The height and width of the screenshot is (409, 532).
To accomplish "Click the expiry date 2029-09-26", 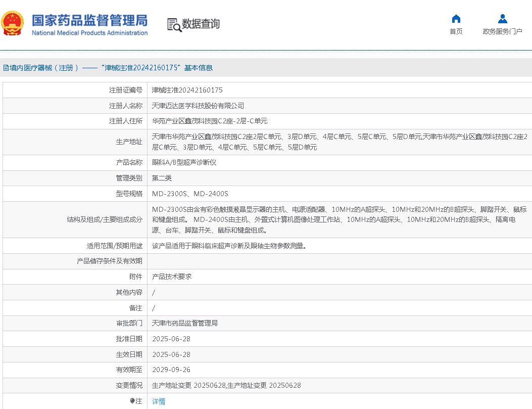I will pyautogui.click(x=171, y=370).
